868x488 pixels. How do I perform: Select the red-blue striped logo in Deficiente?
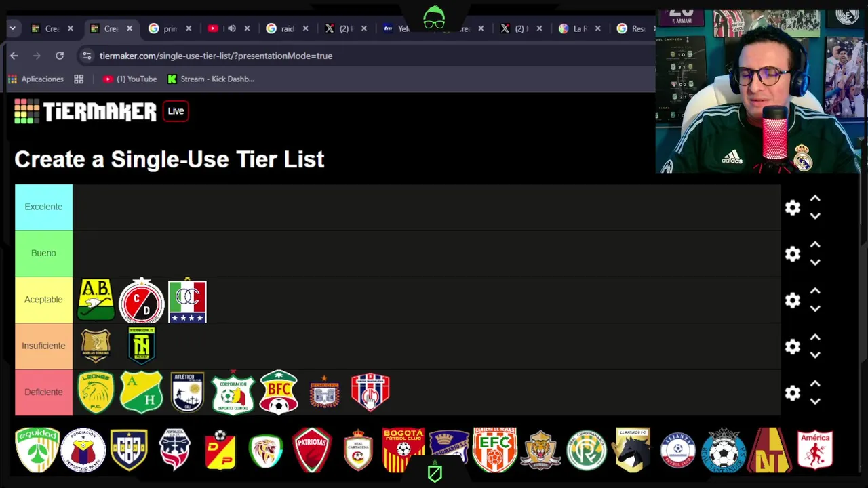click(370, 392)
